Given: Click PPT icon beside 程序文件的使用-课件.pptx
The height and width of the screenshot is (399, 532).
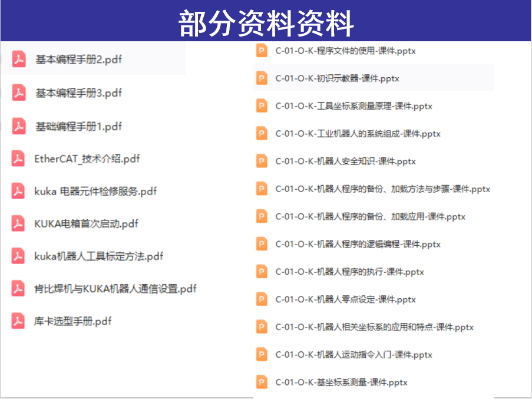Looking at the screenshot, I should point(262,51).
